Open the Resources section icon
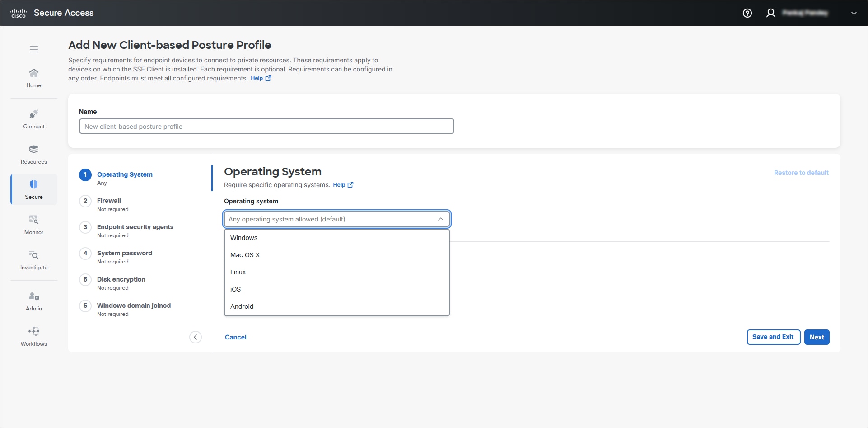The image size is (868, 428). coord(34,149)
